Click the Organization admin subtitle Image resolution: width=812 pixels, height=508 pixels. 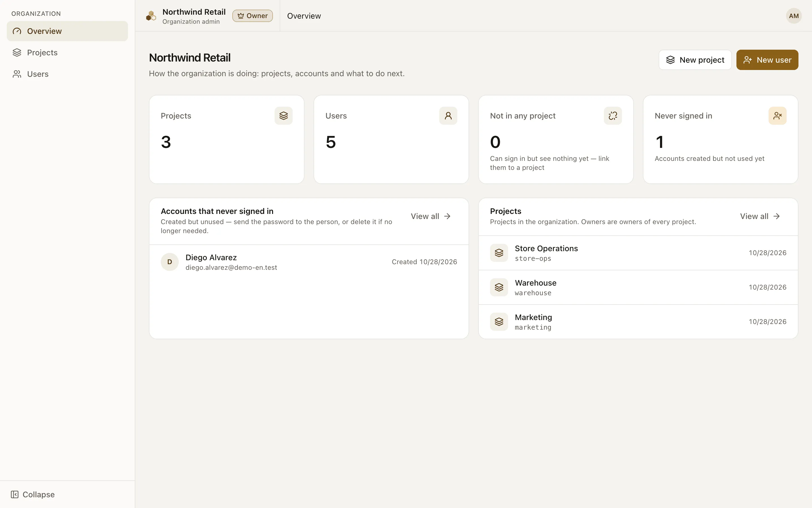191,21
